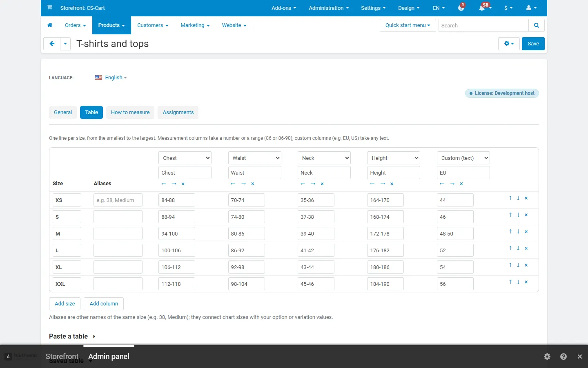Viewport: 588px width, 368px height.
Task: Open the Assignments tab
Action: click(x=178, y=112)
